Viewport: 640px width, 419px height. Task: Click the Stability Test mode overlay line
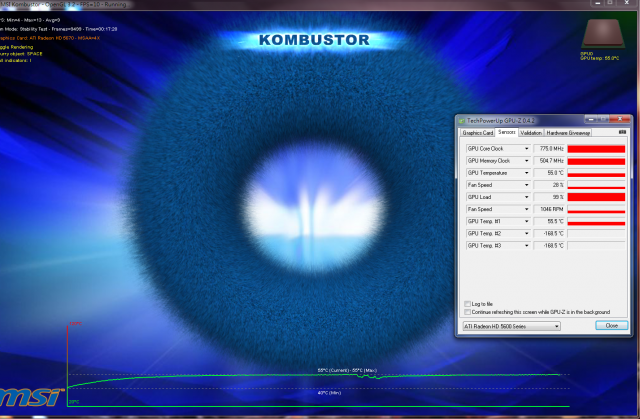[x=59, y=29]
